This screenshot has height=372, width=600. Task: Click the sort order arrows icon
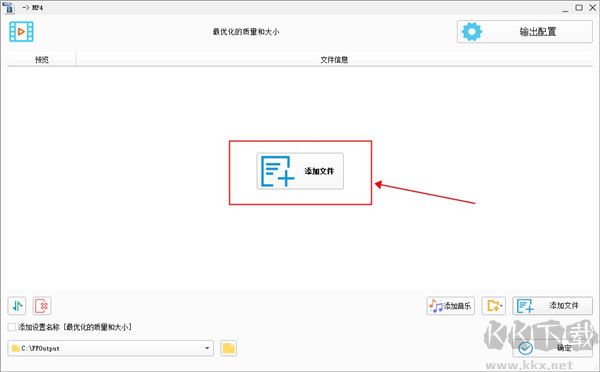pos(17,306)
